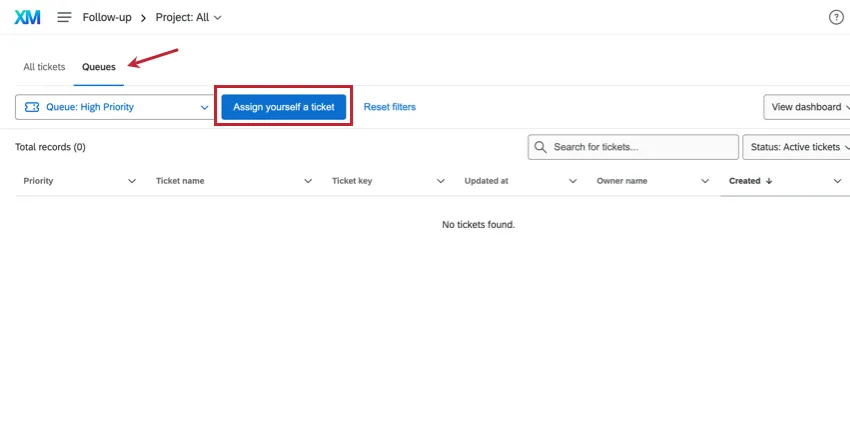Image resolution: width=850 pixels, height=425 pixels.
Task: Go to Follow-up breadcrumb
Action: pyautogui.click(x=107, y=17)
